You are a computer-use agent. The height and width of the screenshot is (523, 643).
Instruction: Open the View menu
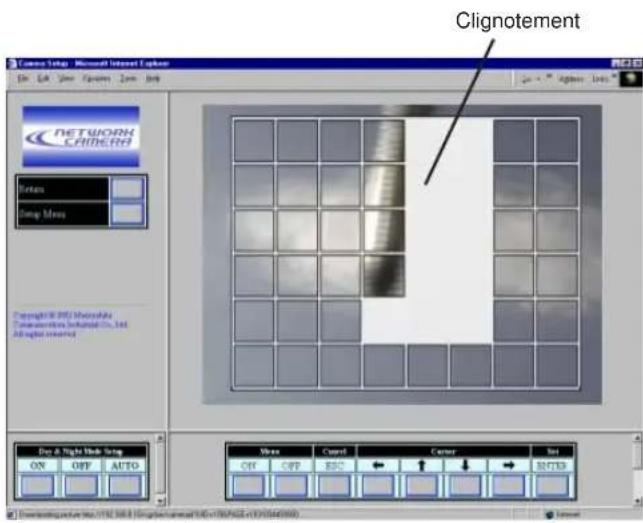pos(66,78)
